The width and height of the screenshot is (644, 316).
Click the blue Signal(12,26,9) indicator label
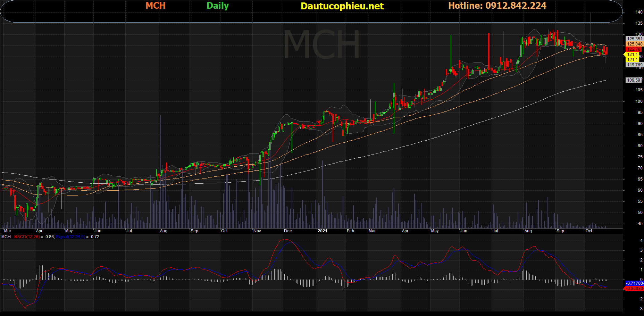(x=70, y=237)
